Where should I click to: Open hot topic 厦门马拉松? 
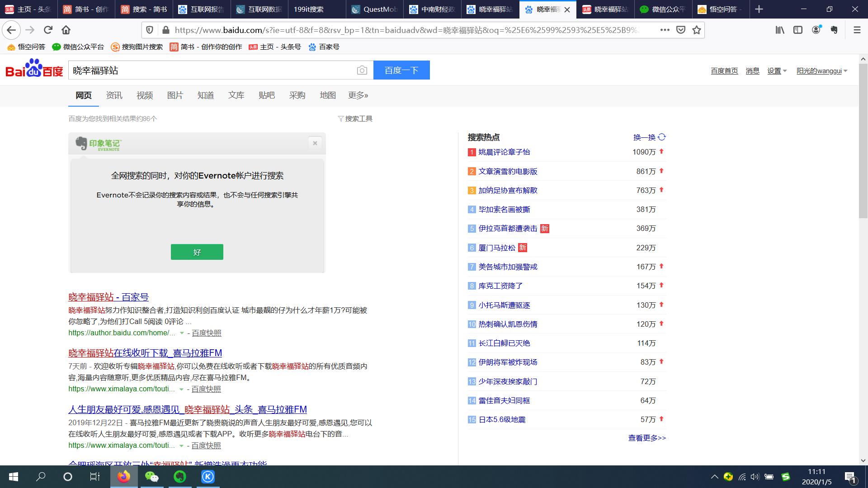(497, 248)
